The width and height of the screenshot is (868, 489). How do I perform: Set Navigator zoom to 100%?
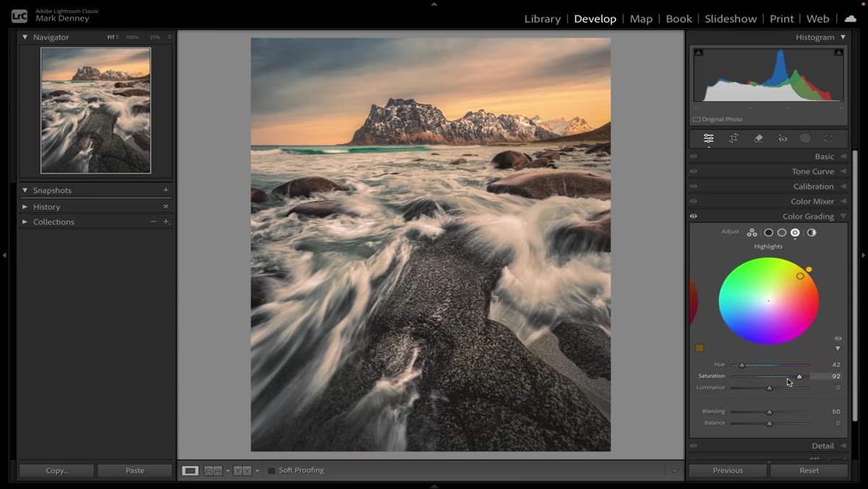coord(132,37)
